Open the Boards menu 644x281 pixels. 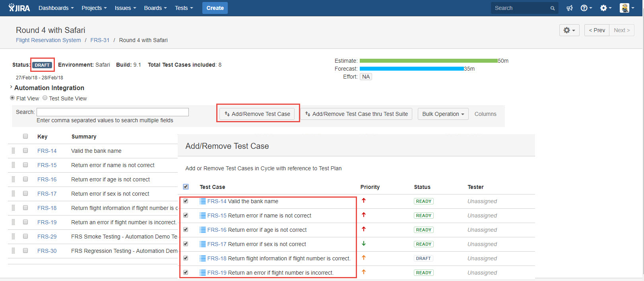(x=155, y=8)
